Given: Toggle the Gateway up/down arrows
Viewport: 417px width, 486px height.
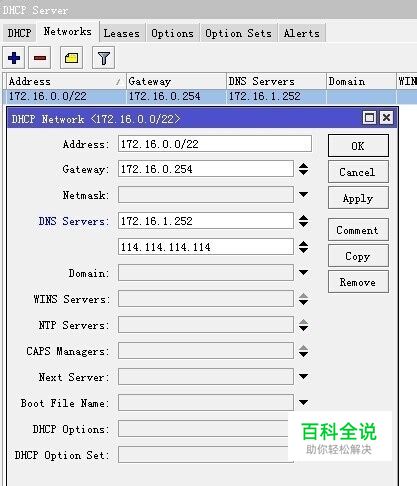Looking at the screenshot, I should [303, 169].
